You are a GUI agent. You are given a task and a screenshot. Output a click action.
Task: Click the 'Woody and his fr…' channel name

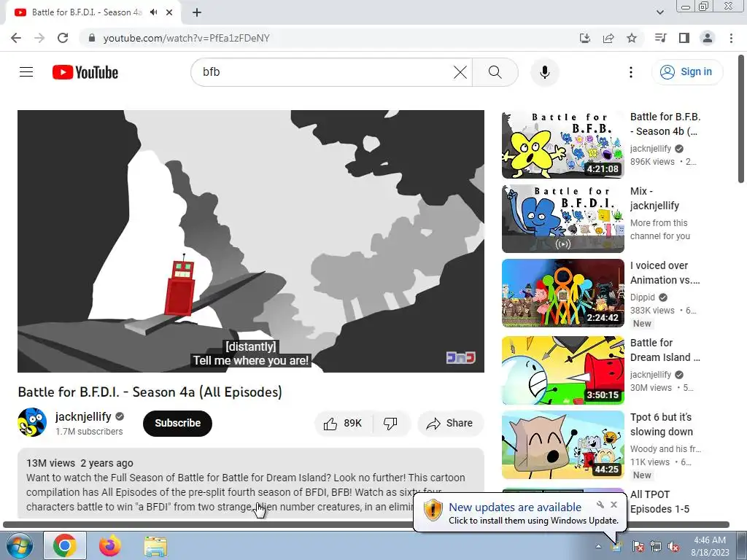pos(665,448)
